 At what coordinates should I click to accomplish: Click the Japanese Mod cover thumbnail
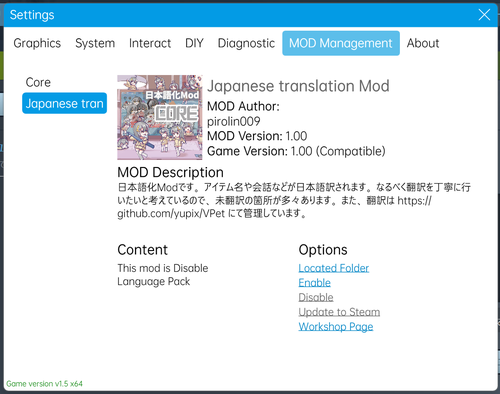tap(160, 117)
